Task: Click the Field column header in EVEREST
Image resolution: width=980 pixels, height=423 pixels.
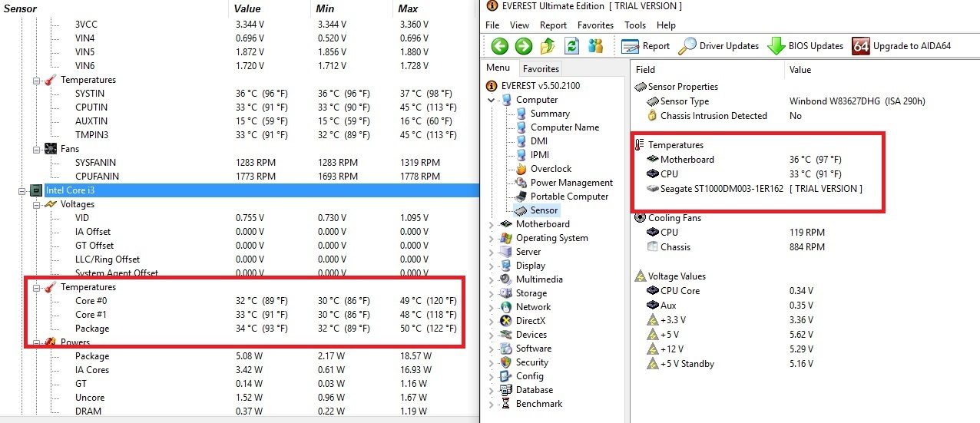Action: click(x=707, y=70)
